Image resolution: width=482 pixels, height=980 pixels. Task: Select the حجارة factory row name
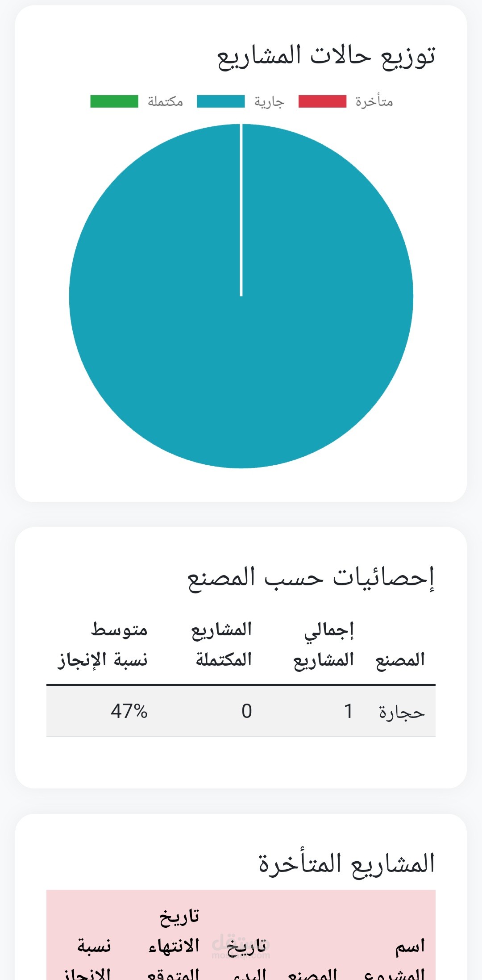(x=402, y=712)
